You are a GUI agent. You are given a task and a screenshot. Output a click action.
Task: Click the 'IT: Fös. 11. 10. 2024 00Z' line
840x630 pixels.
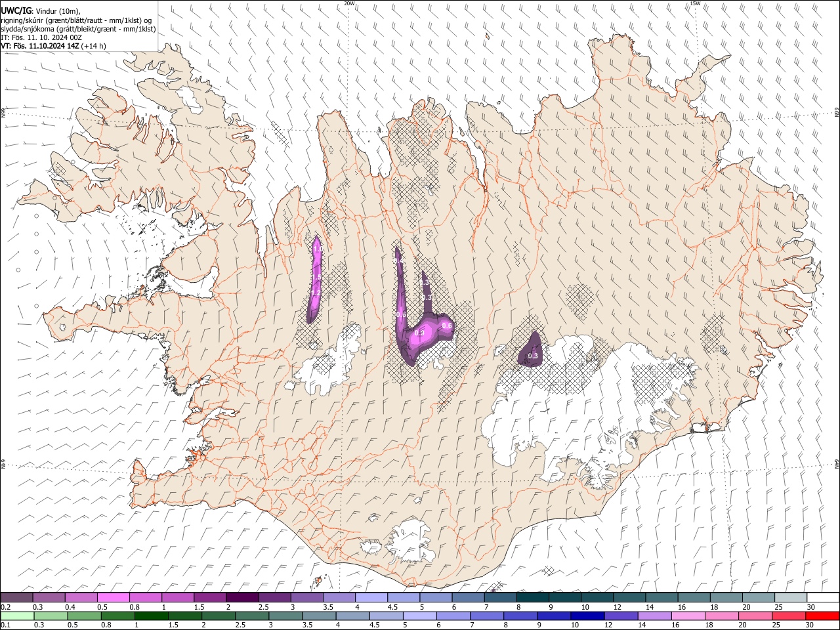point(41,37)
